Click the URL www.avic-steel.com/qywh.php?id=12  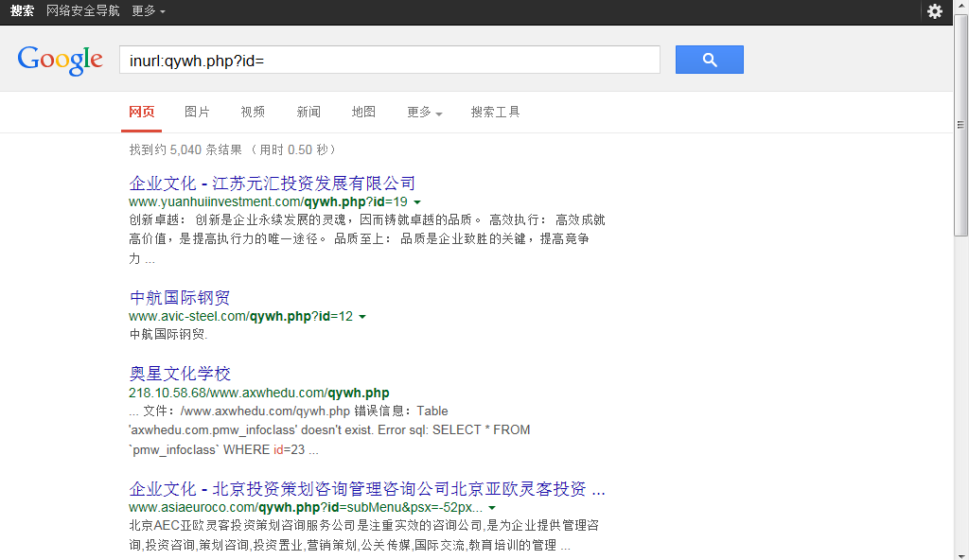pyautogui.click(x=241, y=317)
